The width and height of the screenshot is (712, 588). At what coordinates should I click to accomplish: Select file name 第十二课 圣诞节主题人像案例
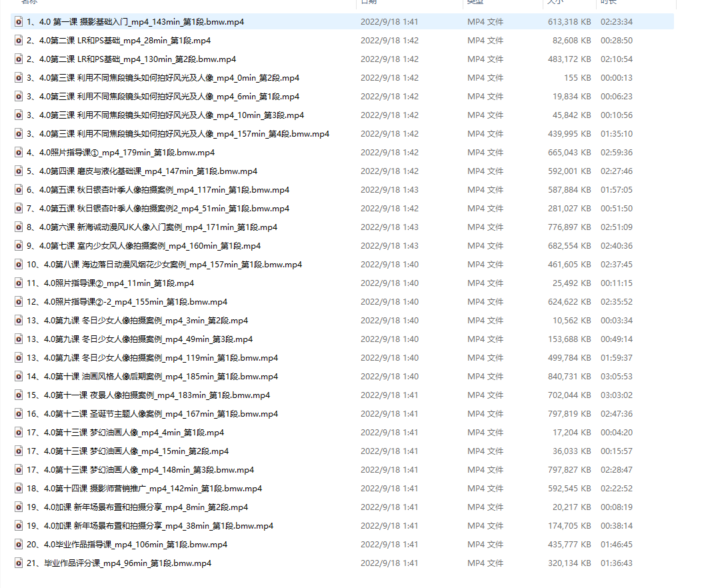click(x=152, y=413)
